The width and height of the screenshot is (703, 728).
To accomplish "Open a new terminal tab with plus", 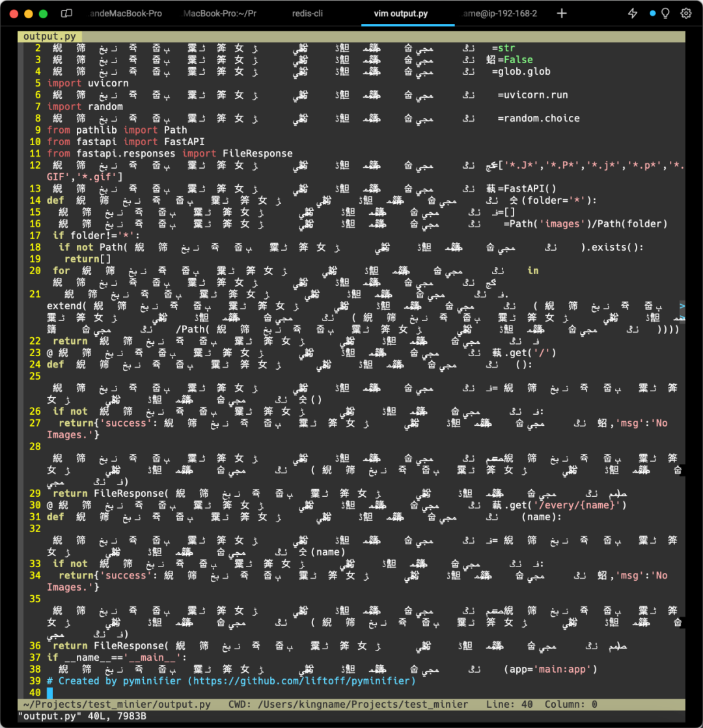I will (562, 14).
